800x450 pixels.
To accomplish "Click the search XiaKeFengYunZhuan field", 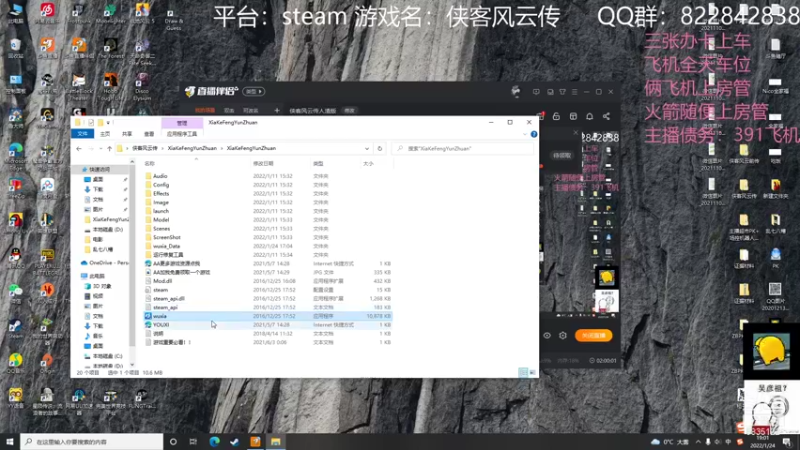I will 463,148.
